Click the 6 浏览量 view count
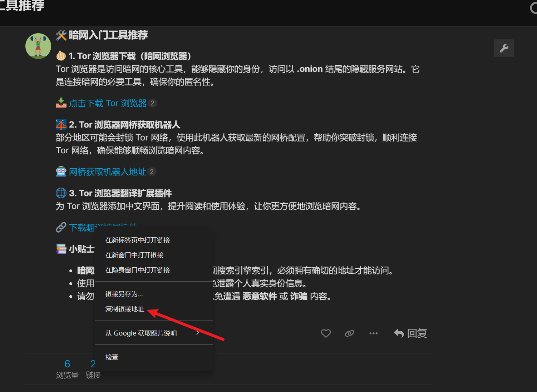This screenshot has width=537, height=392. 67,369
